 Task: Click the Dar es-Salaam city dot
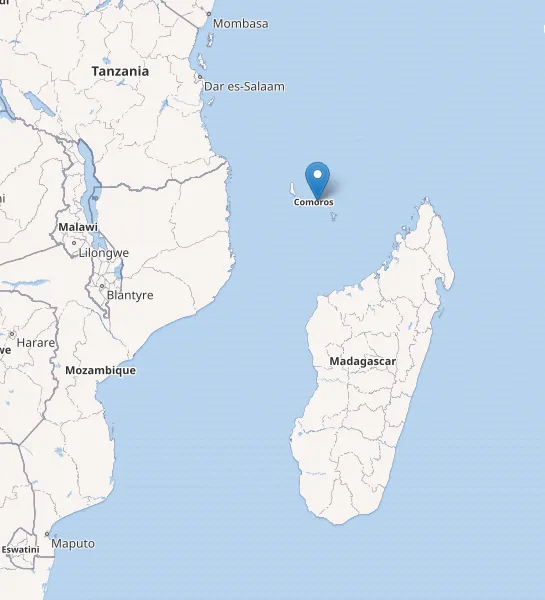pyautogui.click(x=200, y=77)
